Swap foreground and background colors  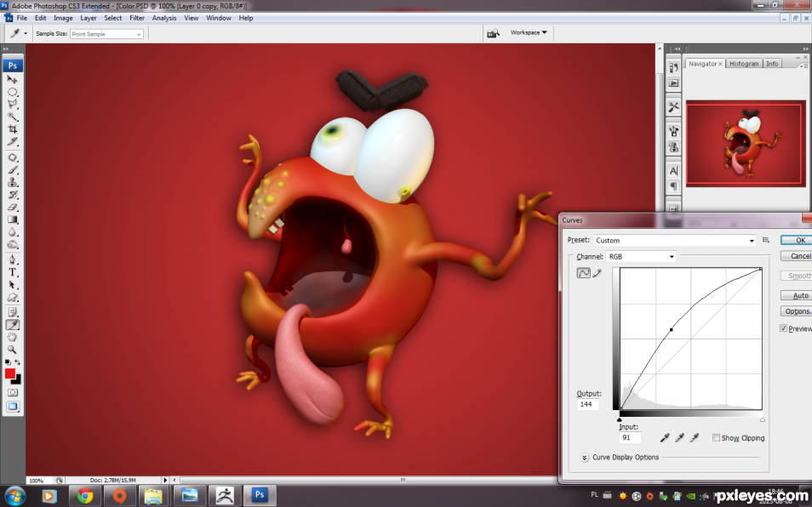click(18, 362)
